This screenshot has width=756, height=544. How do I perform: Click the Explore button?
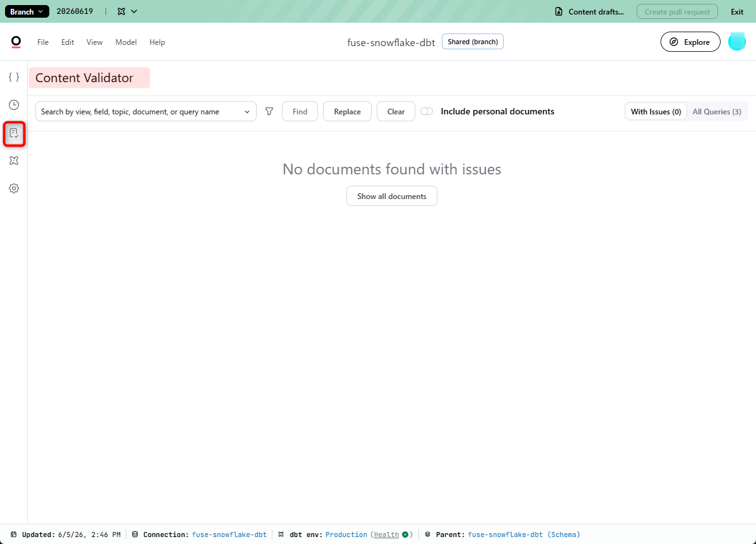pyautogui.click(x=690, y=42)
